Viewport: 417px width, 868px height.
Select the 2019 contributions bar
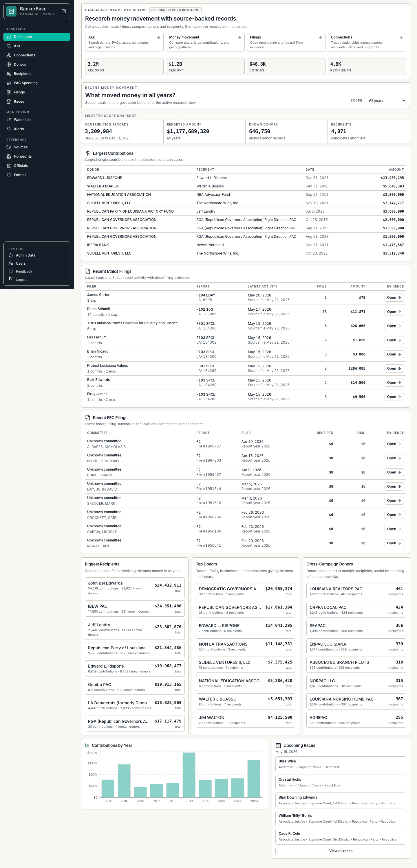coord(189,775)
